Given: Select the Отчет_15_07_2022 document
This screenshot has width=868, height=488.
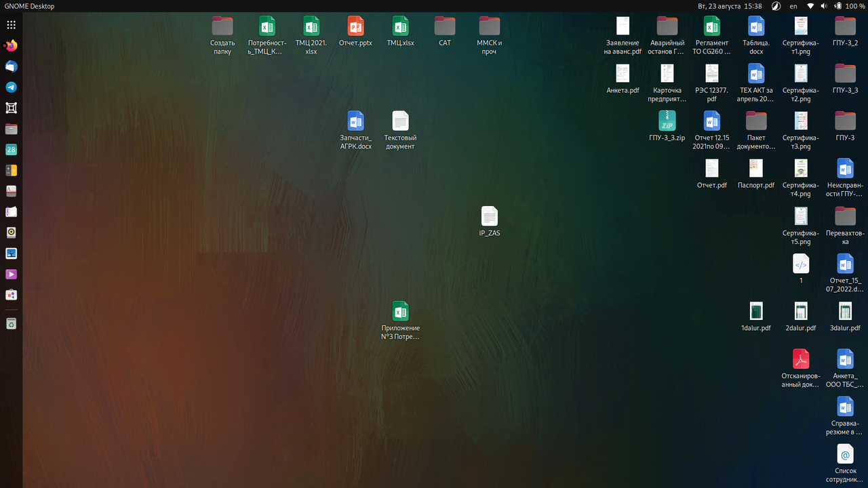Looking at the screenshot, I should pos(845,273).
